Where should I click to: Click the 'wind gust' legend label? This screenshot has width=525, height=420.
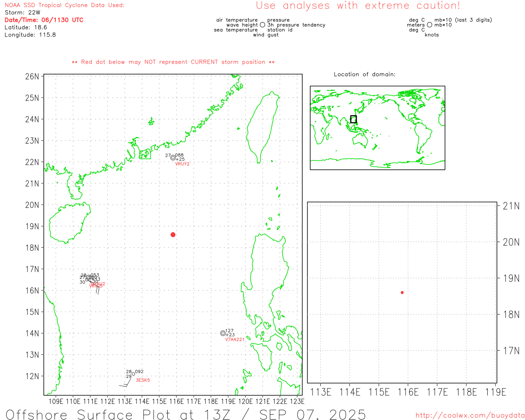(266, 35)
